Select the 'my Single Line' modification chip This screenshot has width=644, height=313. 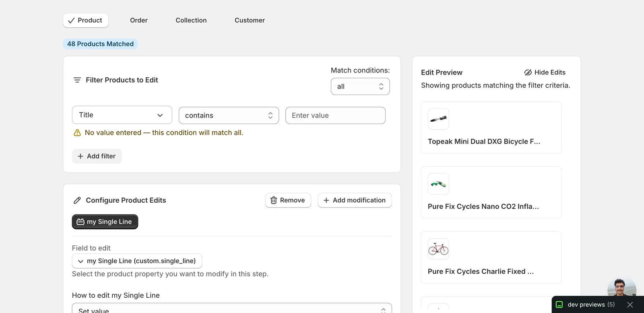point(105,222)
